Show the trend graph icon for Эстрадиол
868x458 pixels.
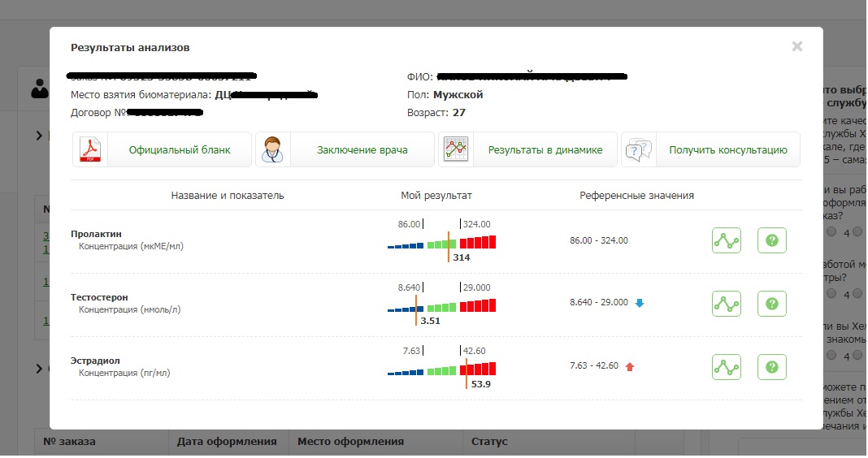click(x=727, y=367)
